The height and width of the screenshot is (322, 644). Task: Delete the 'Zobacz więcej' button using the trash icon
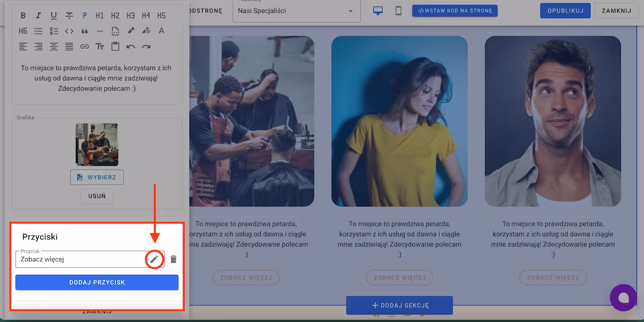[173, 259]
